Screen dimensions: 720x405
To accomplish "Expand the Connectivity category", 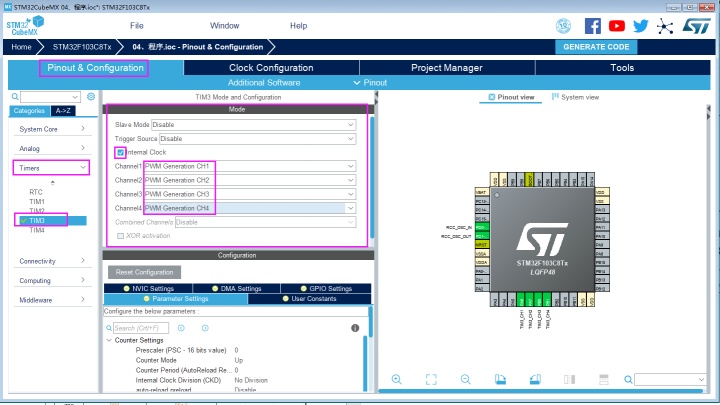I will click(x=51, y=261).
